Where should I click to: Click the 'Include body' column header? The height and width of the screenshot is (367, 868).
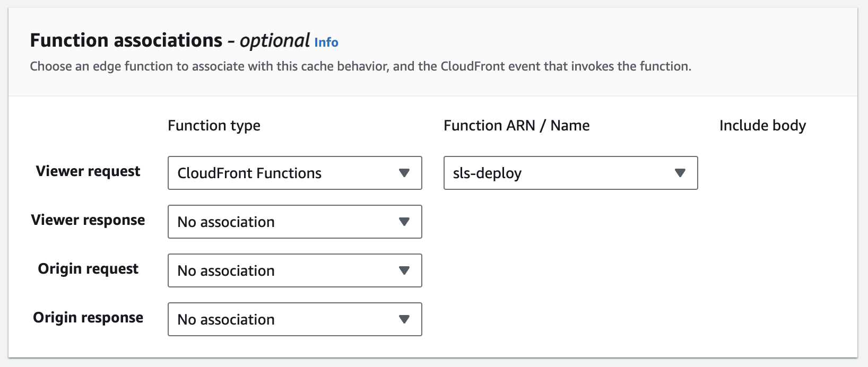coord(763,126)
